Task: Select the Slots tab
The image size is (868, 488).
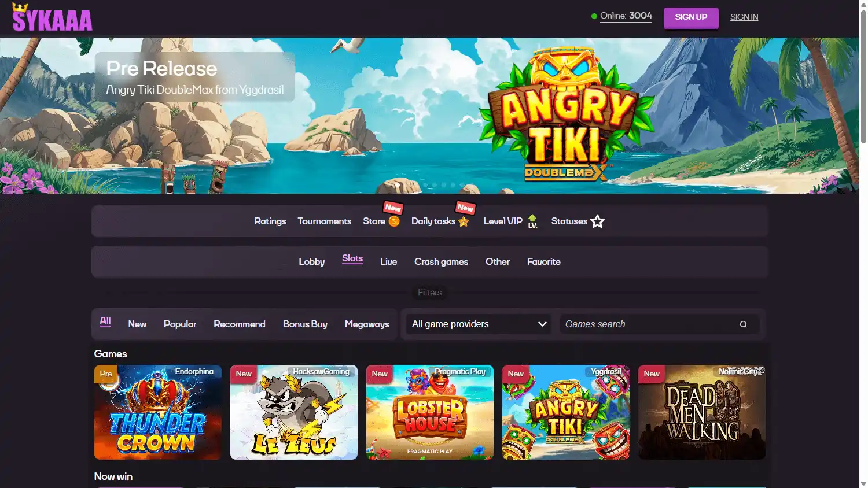Action: pyautogui.click(x=352, y=259)
